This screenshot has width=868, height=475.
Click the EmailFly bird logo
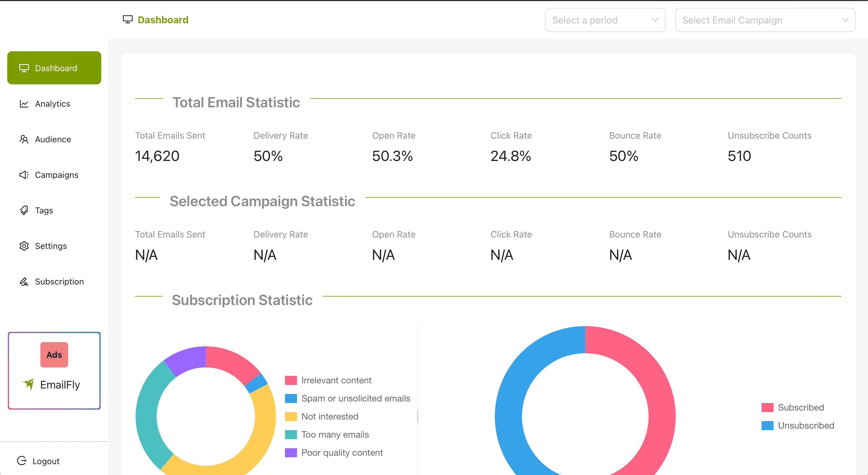coord(29,384)
